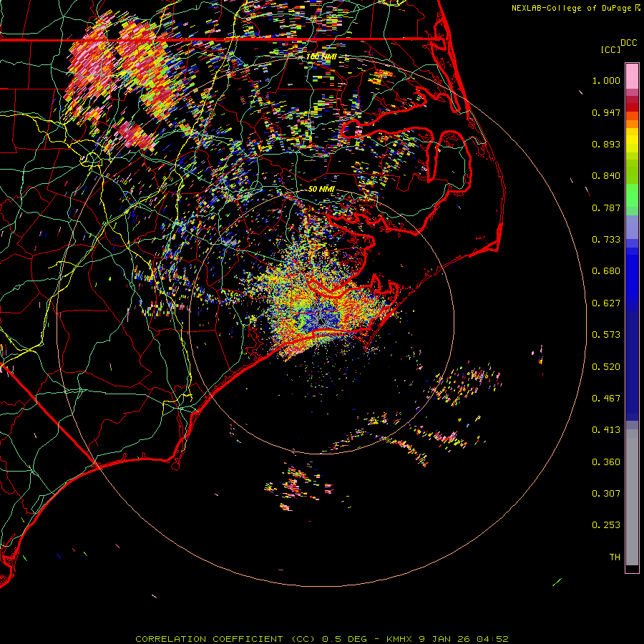Image resolution: width=644 pixels, height=644 pixels.
Task: Click the 0.413 legend value
Action: [x=606, y=430]
